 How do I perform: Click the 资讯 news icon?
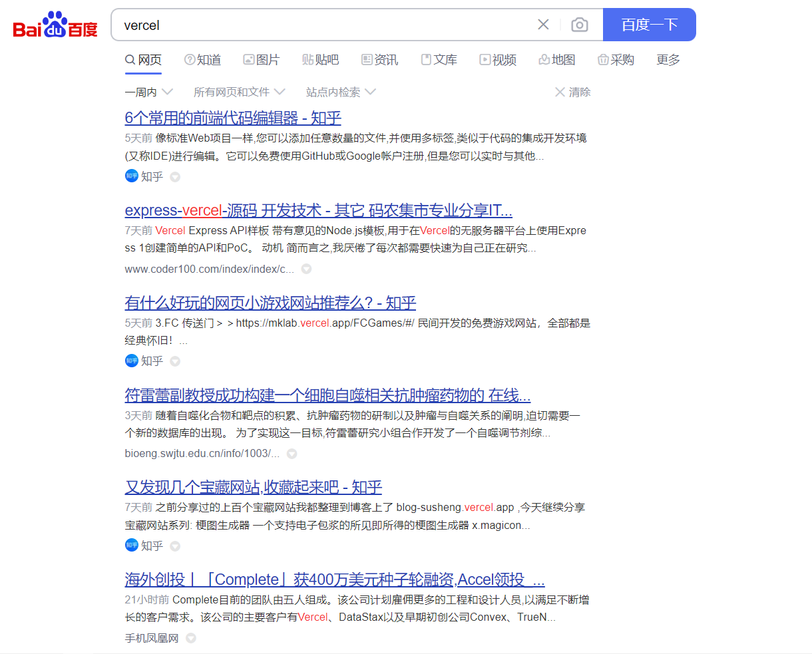click(367, 59)
